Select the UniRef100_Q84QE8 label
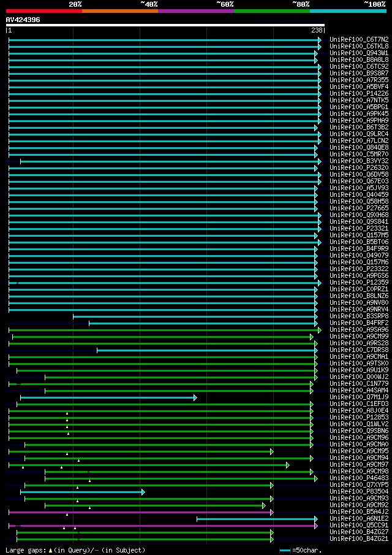The image size is (392, 555). [359, 147]
